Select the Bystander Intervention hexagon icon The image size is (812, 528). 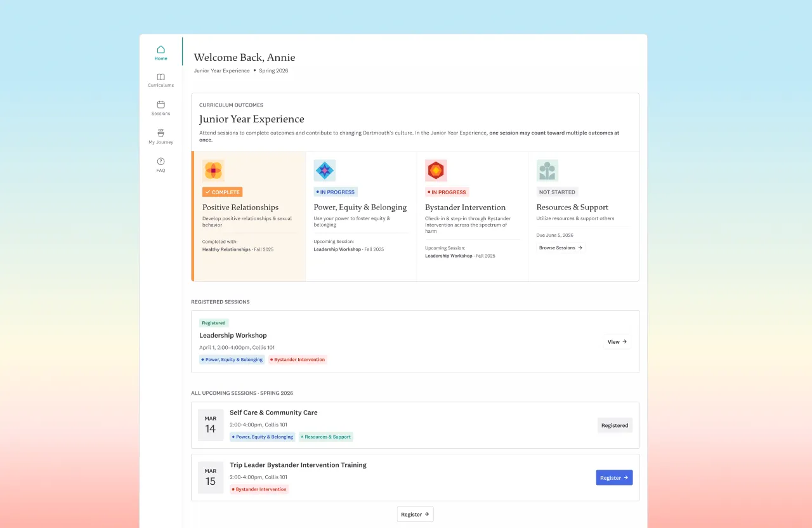pos(436,171)
